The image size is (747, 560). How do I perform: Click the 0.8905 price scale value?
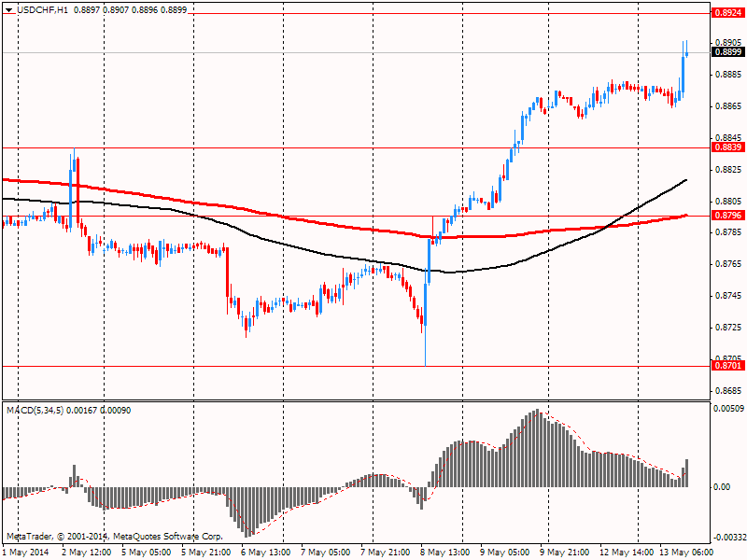[x=728, y=43]
